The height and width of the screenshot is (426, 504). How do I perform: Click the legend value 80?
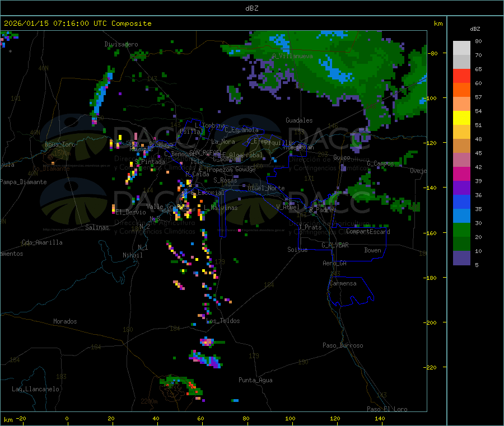tap(478, 41)
